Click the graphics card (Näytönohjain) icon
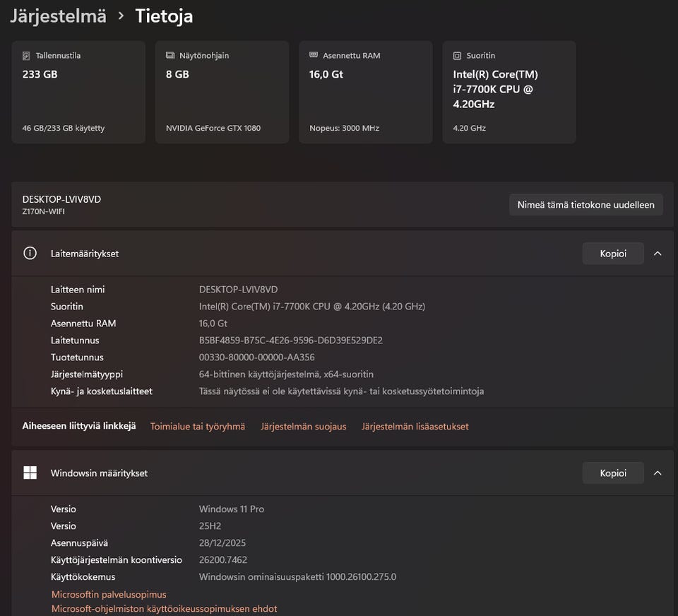 [x=170, y=55]
